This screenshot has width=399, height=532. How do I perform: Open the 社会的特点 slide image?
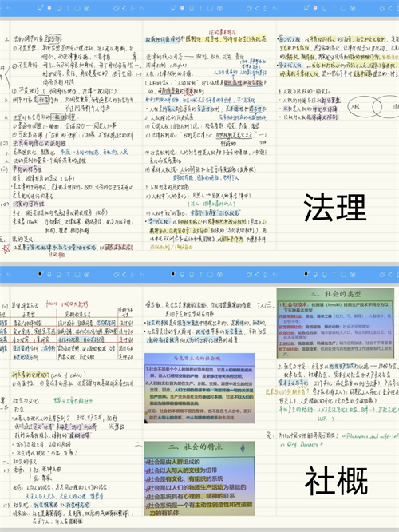click(199, 478)
